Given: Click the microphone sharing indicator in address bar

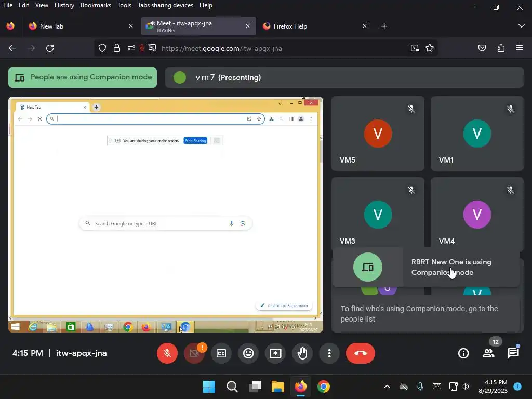Looking at the screenshot, I should pyautogui.click(x=142, y=48).
